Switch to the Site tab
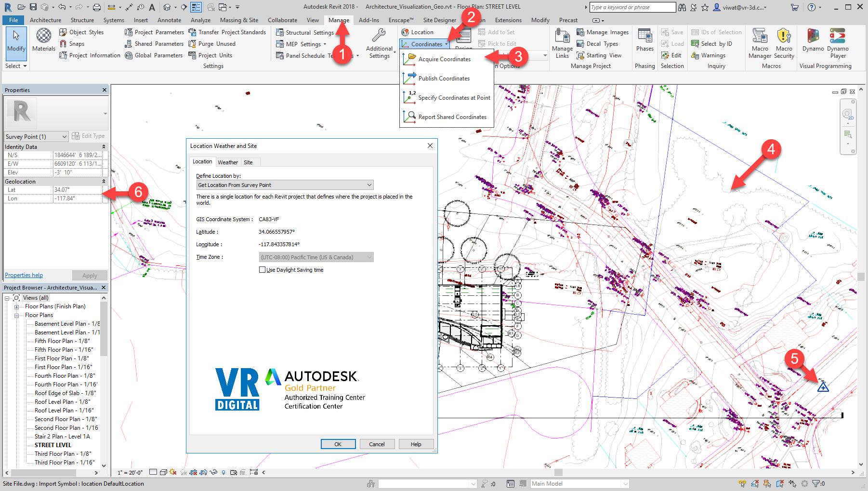The width and height of the screenshot is (868, 491). (248, 162)
